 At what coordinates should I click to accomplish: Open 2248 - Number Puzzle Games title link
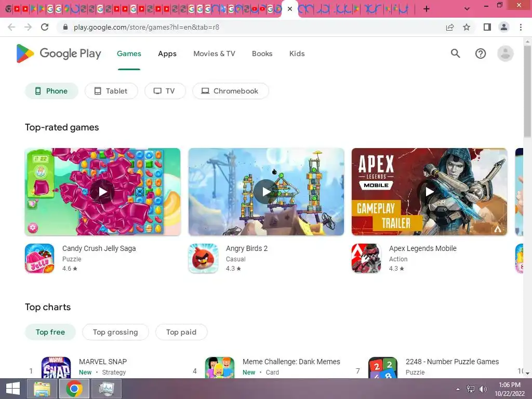point(453,362)
